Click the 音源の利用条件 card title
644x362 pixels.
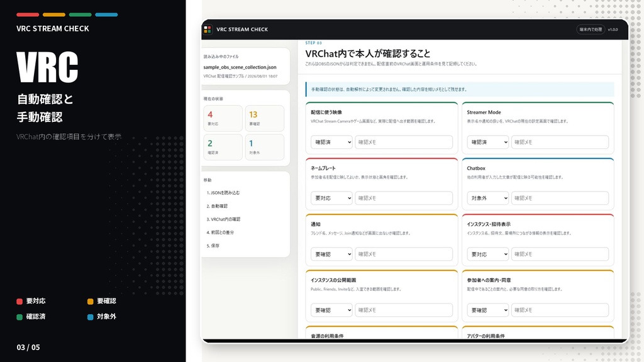327,336
